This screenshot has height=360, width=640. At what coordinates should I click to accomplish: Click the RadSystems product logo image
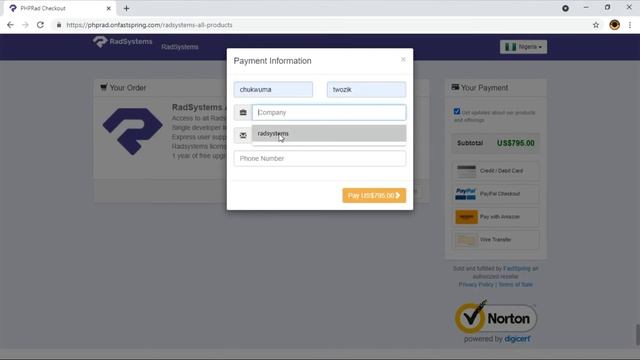tap(133, 131)
